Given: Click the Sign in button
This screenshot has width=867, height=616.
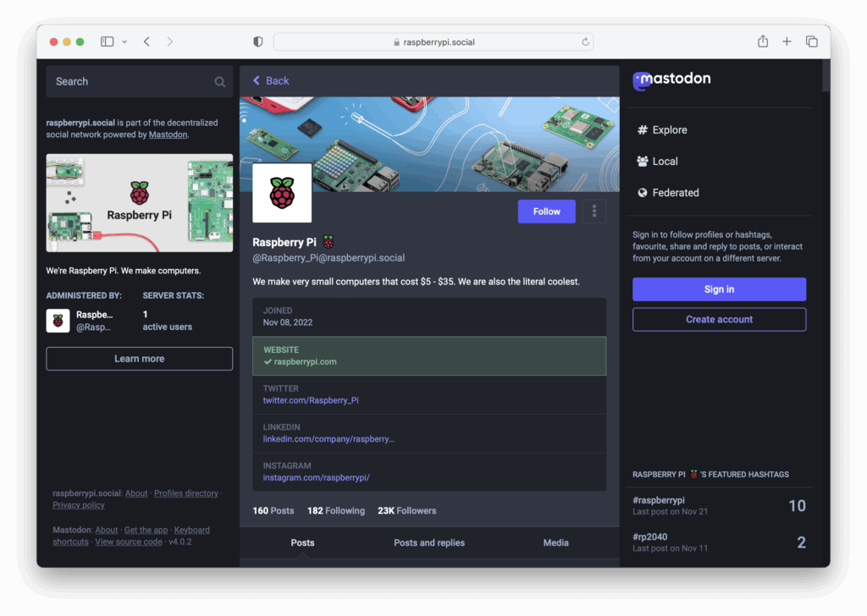Looking at the screenshot, I should (x=719, y=289).
